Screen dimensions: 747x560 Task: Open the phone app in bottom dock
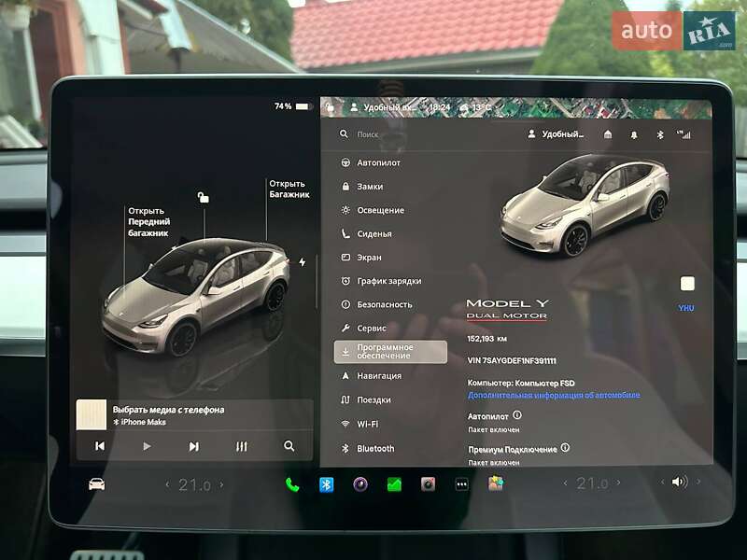coord(292,484)
